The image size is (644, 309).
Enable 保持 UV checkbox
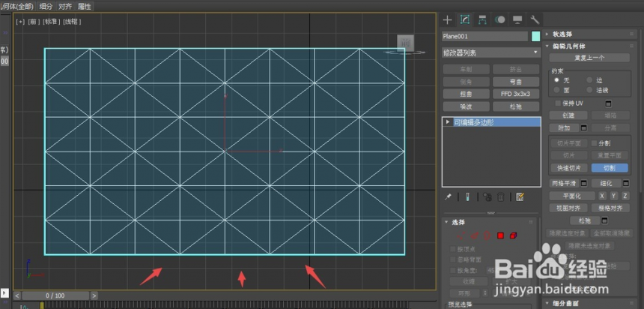coord(558,103)
